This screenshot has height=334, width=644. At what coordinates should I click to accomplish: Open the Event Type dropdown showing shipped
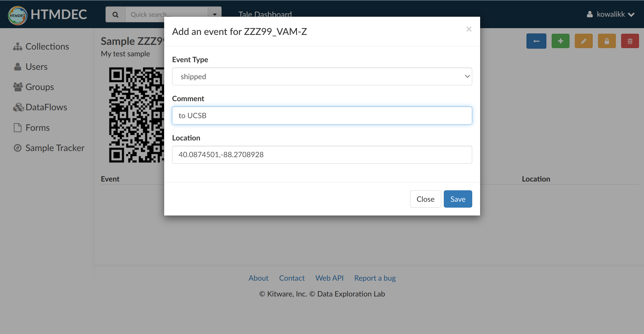pos(322,76)
